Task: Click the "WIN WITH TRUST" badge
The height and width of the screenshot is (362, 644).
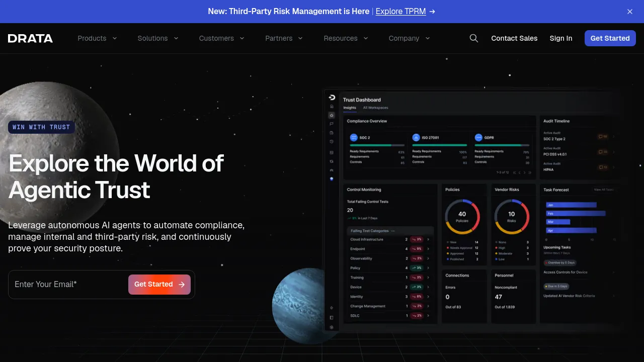Action: 41,127
